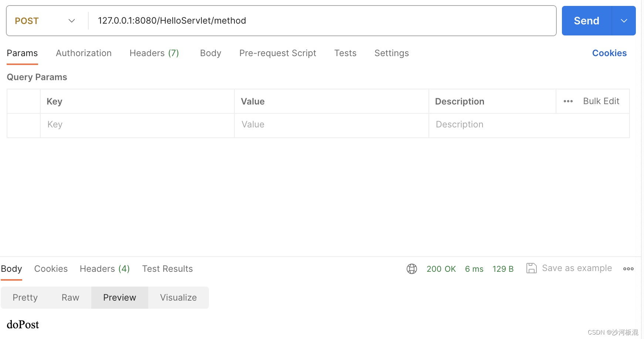644x339 pixels.
Task: Switch response view to Pretty
Action: [25, 297]
